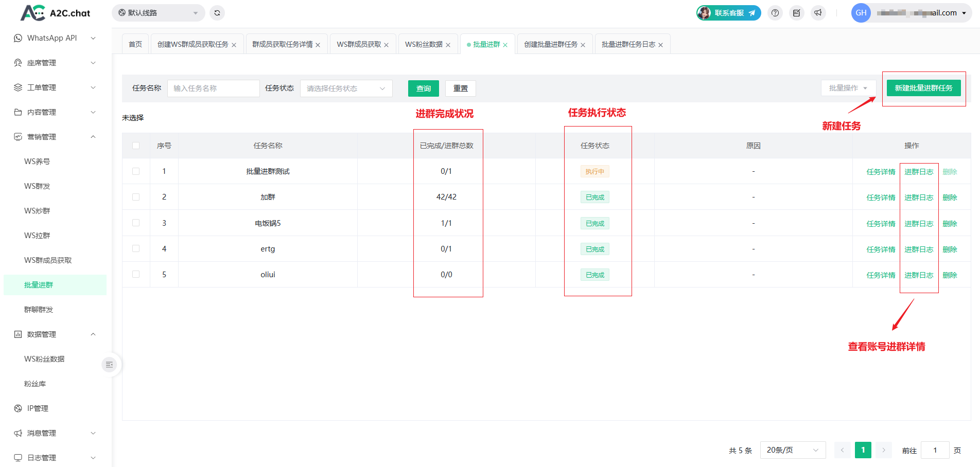
Task: Click the sidebar collapse toggle icon
Action: [109, 365]
